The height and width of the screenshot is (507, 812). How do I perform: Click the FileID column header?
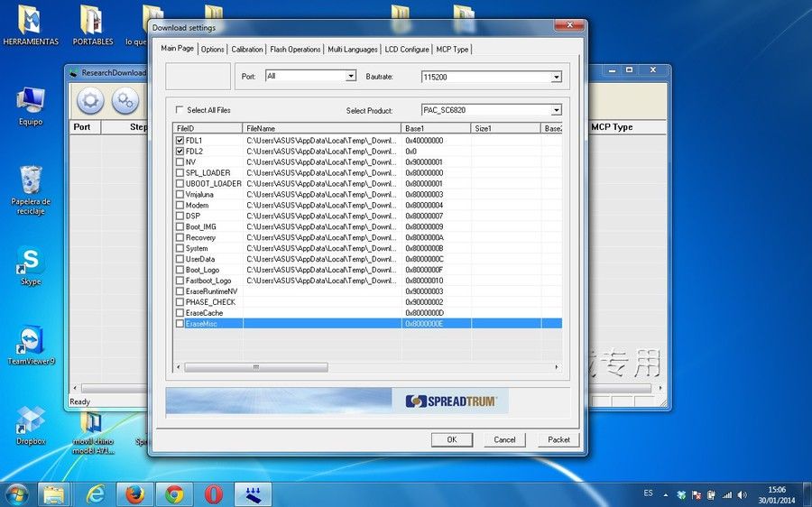(208, 128)
